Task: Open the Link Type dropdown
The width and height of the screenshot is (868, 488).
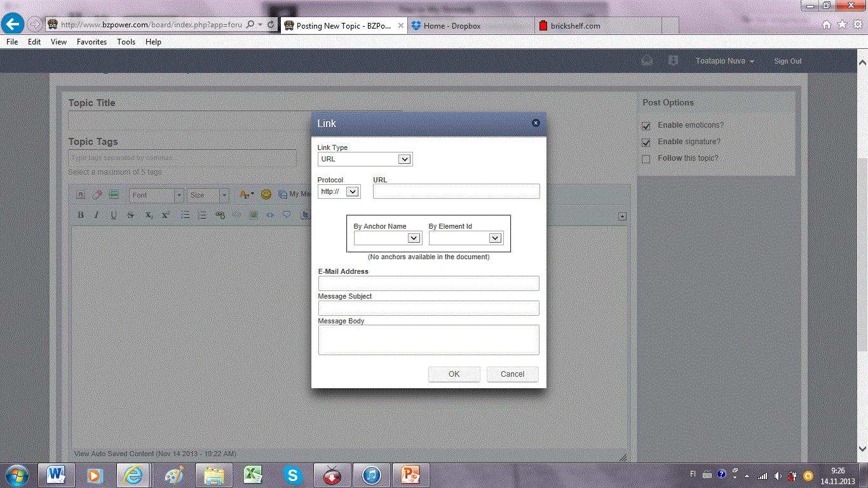Action: [365, 159]
